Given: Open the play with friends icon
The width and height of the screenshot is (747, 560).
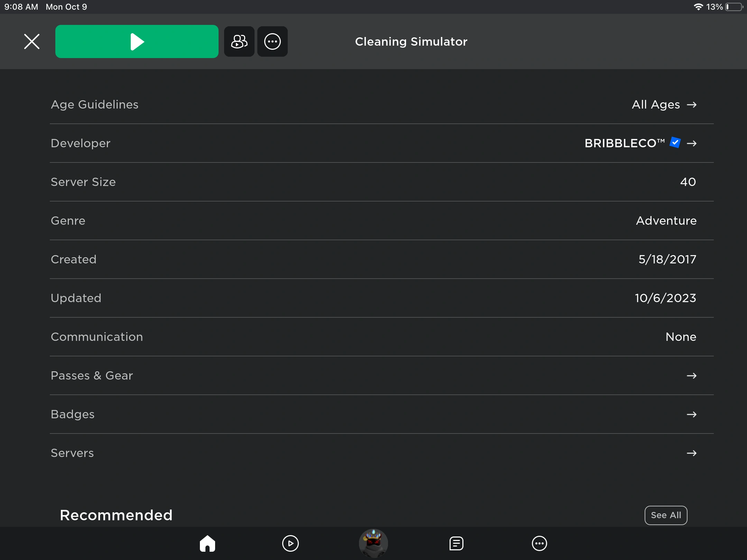Looking at the screenshot, I should pos(239,41).
